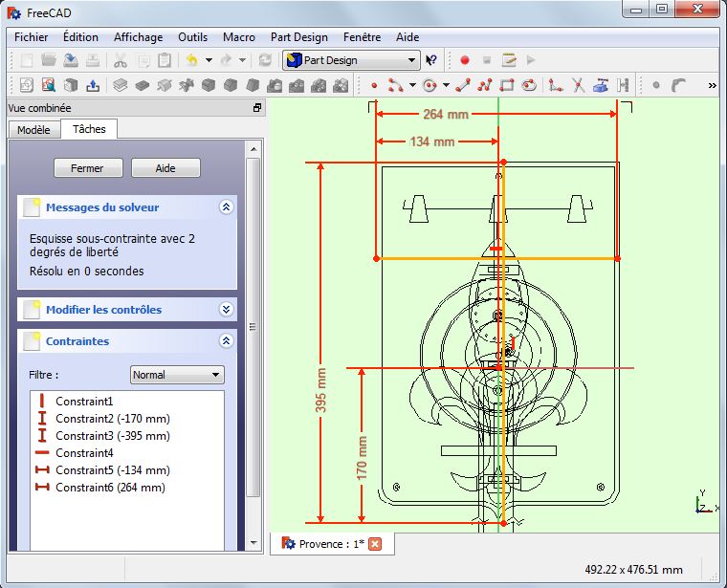The height and width of the screenshot is (588, 727).
Task: Open the Part Design workbench selector
Action: coord(351,60)
